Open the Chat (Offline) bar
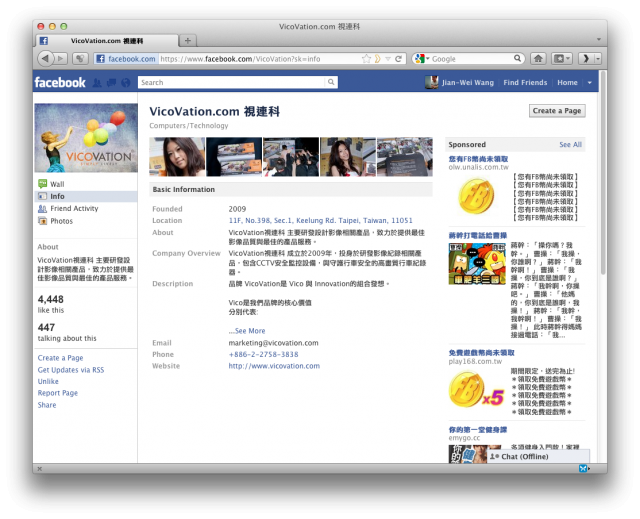 pos(538,456)
